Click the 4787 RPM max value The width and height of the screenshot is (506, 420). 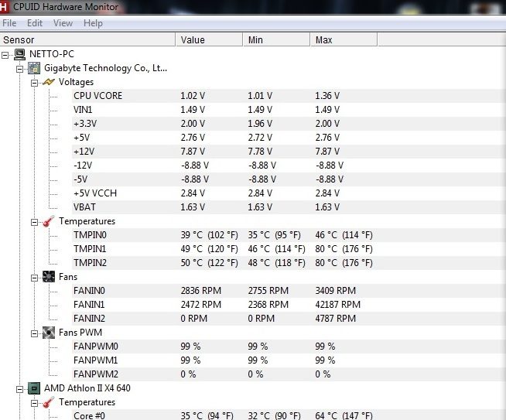[x=335, y=319]
